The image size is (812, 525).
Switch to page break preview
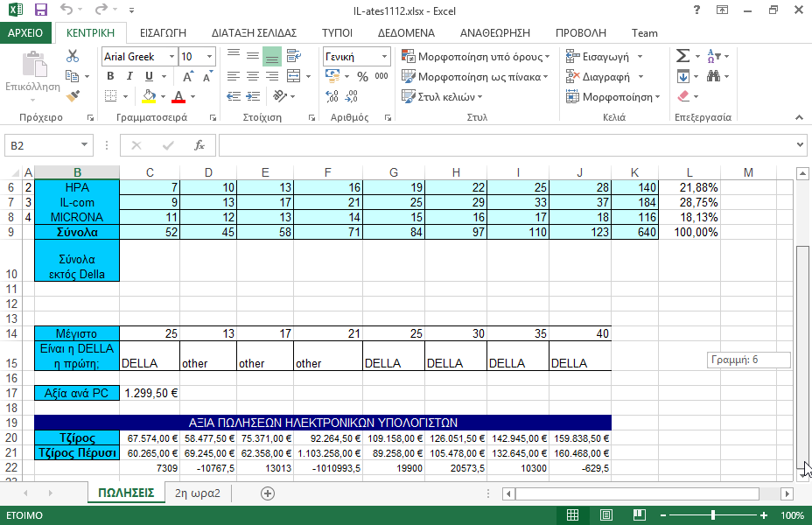[640, 515]
